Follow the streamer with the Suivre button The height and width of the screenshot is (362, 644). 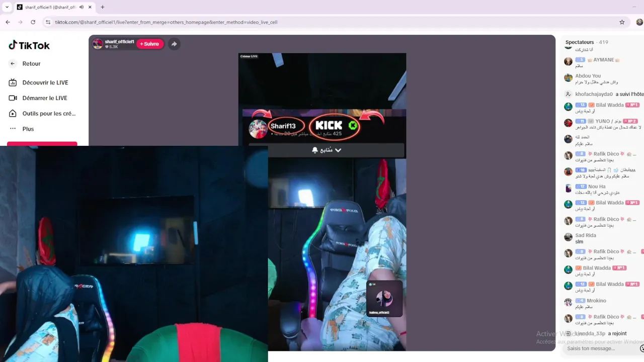coord(150,44)
